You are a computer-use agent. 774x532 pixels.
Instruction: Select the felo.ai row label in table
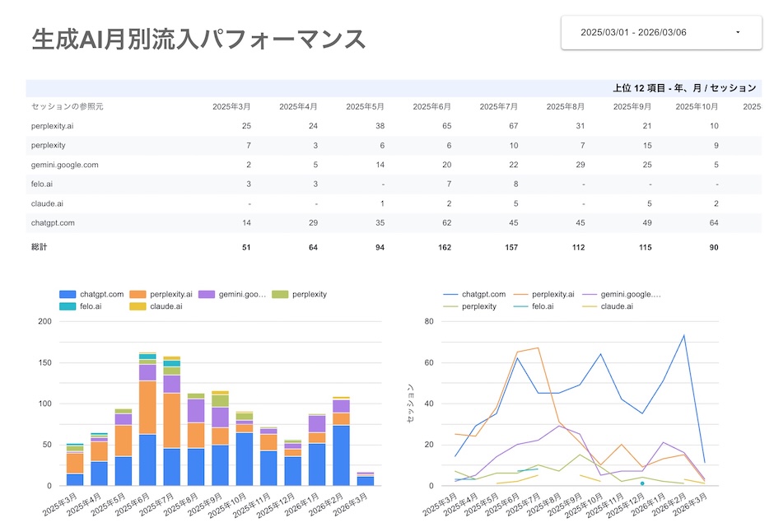point(42,184)
